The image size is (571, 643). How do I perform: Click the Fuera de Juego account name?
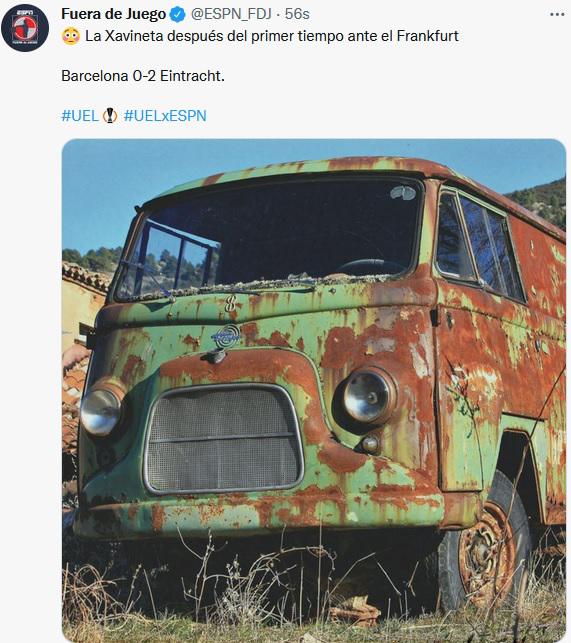pyautogui.click(x=113, y=14)
